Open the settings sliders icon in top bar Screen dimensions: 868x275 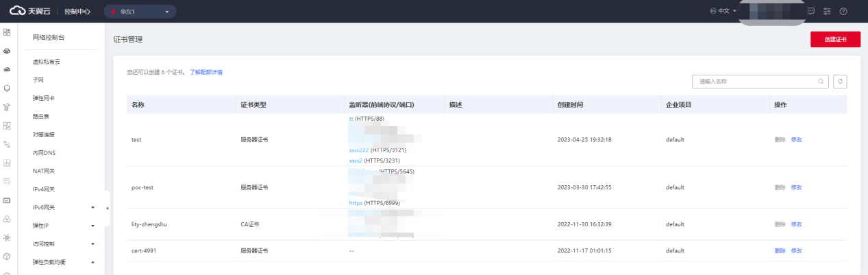[827, 11]
